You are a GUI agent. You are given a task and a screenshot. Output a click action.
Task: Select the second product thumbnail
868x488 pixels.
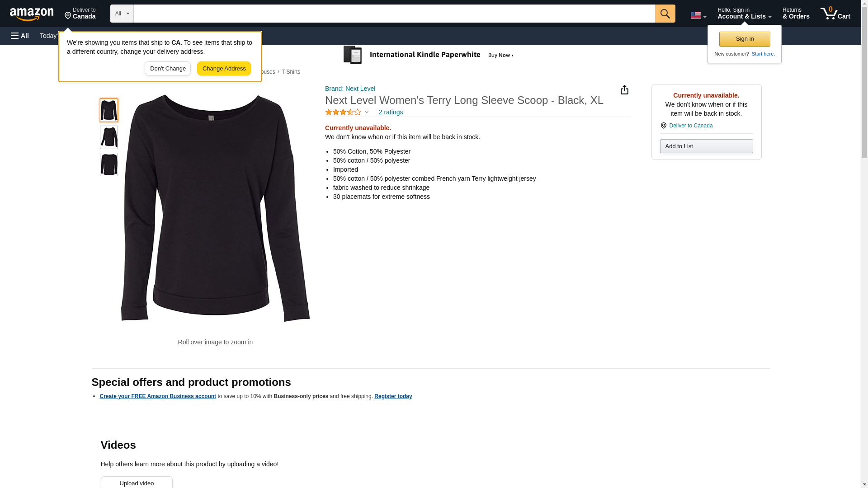(109, 137)
